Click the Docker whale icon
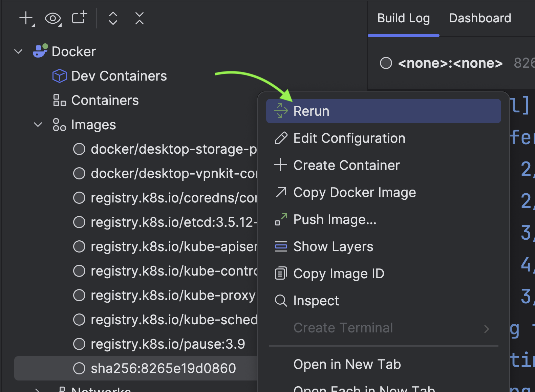The height and width of the screenshot is (392, 535). [40, 51]
